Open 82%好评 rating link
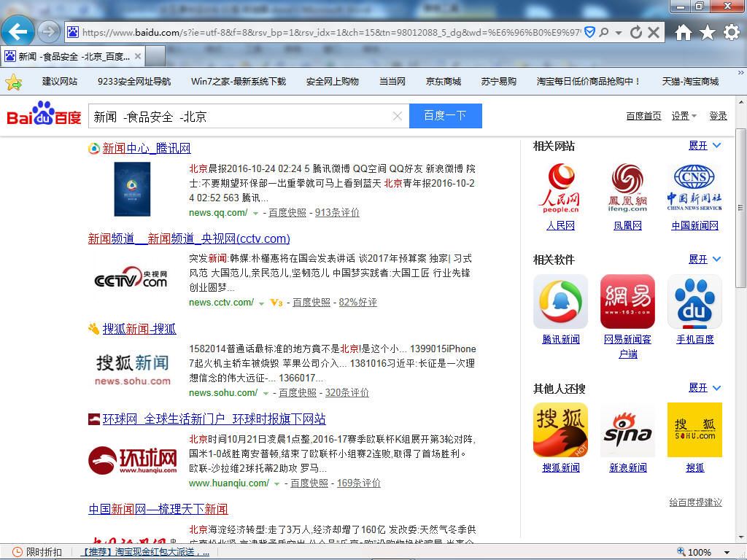 357,303
